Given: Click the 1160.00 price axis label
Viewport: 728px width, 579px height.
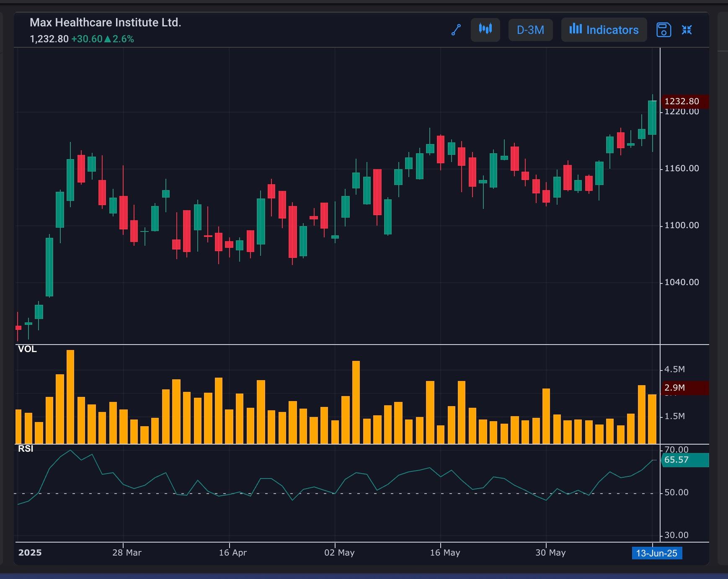Looking at the screenshot, I should point(682,168).
